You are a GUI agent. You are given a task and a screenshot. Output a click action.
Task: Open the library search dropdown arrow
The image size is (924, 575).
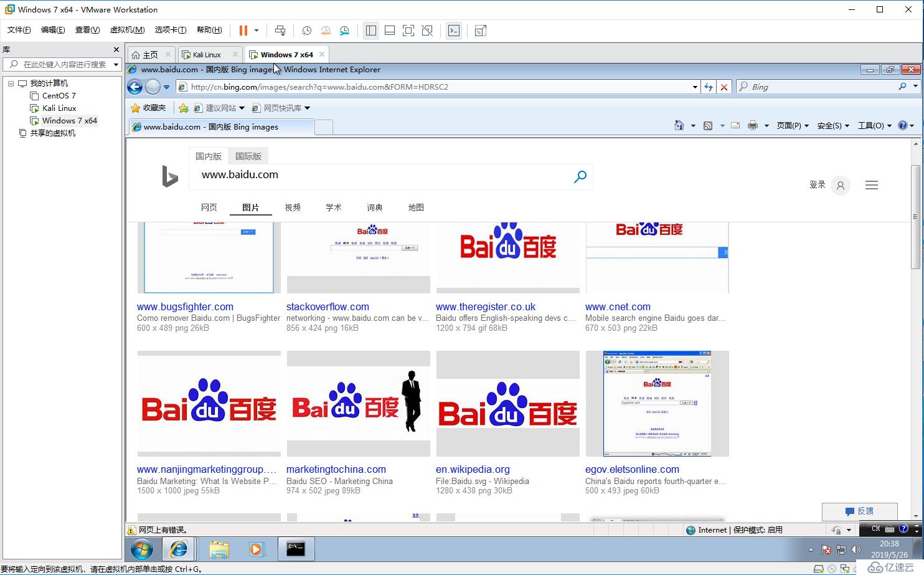pyautogui.click(x=116, y=64)
